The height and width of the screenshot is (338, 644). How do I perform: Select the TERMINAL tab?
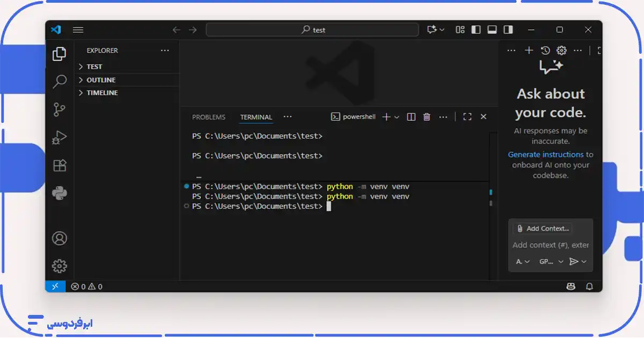click(x=256, y=117)
